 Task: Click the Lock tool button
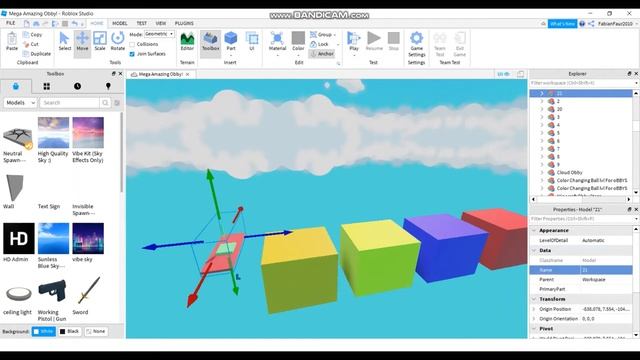[319, 44]
